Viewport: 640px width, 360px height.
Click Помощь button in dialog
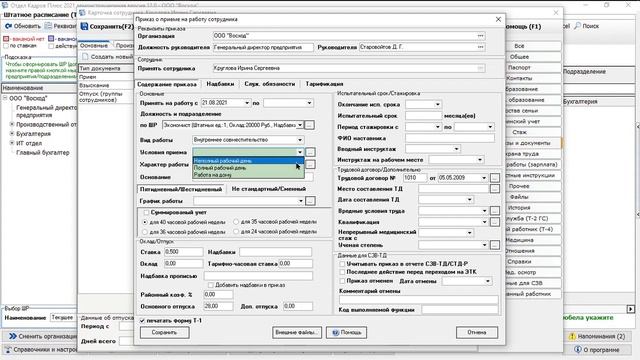346,332
